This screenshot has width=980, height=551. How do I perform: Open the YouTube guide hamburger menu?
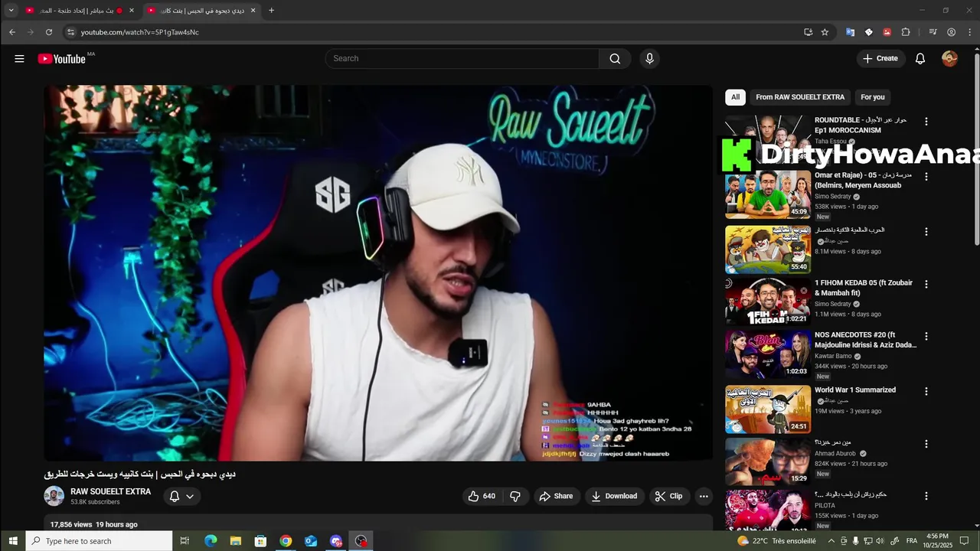(x=19, y=59)
